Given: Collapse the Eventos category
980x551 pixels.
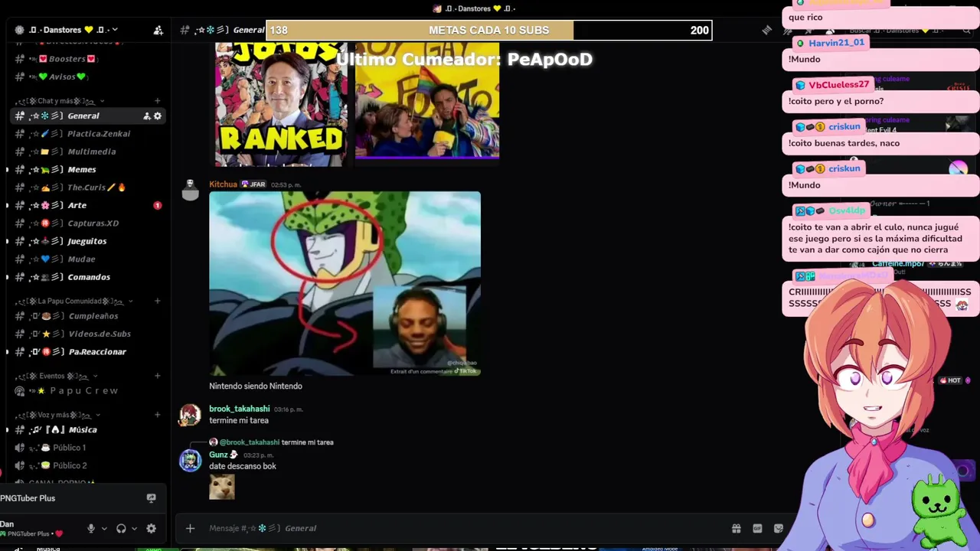Looking at the screenshot, I should 57,376.
